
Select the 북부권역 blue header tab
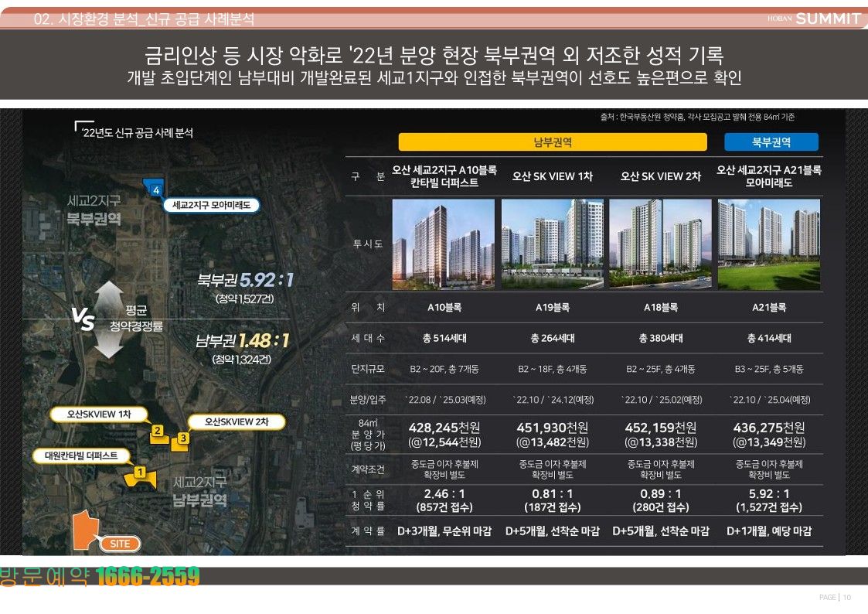click(x=771, y=142)
